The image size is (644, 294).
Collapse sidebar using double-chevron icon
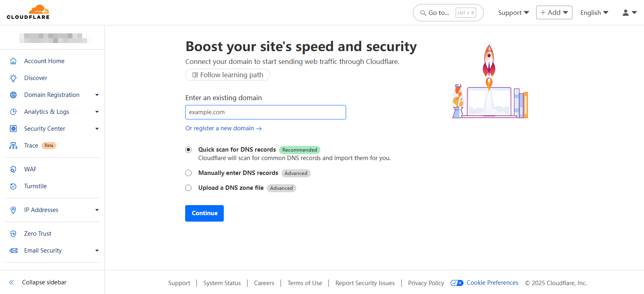12,282
